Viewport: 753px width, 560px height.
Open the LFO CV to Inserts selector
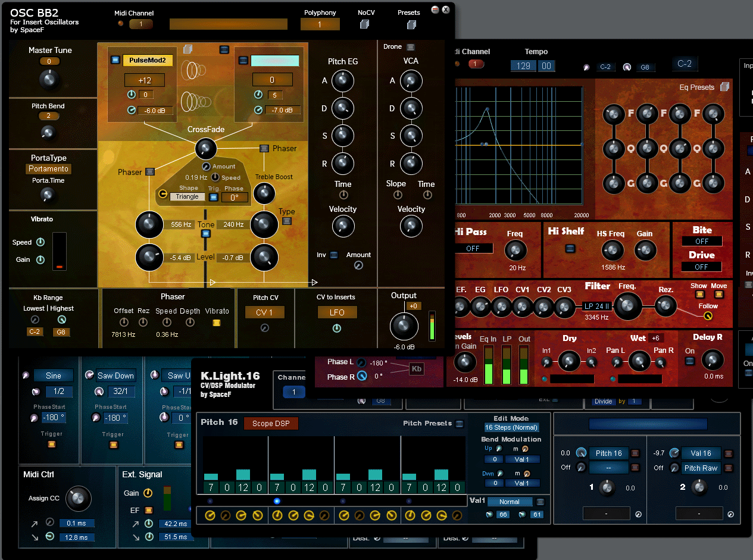coord(336,312)
